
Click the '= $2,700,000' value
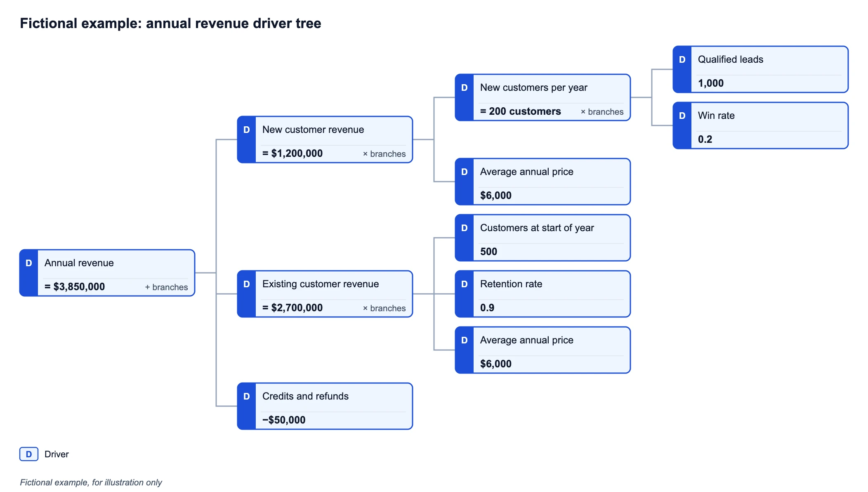292,308
